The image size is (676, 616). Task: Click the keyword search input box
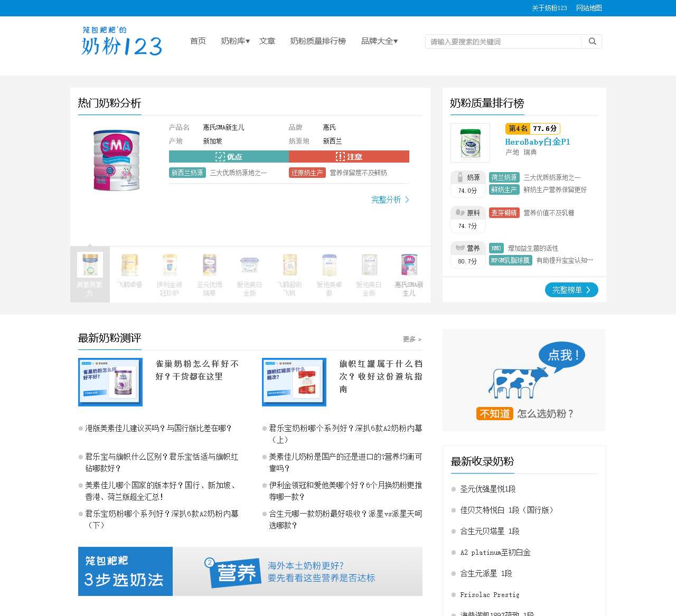pos(502,41)
